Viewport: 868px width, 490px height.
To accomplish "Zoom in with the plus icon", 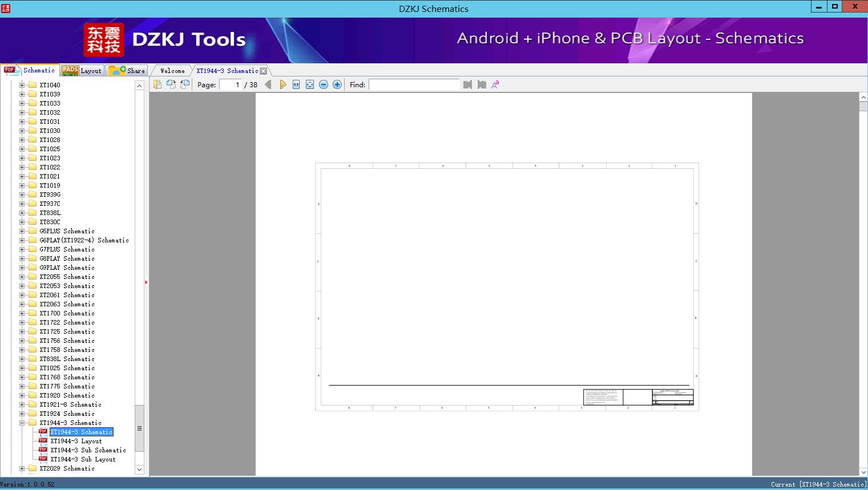I will pos(337,84).
